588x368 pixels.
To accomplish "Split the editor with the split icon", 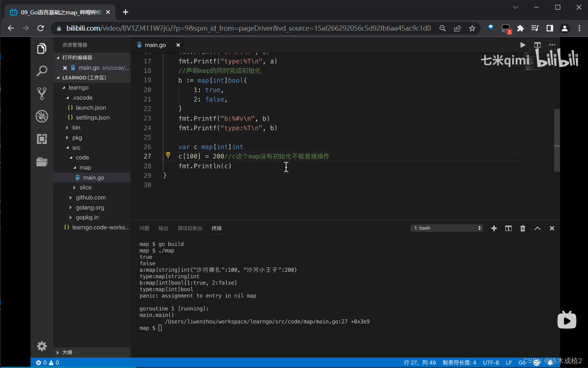I will coord(537,45).
